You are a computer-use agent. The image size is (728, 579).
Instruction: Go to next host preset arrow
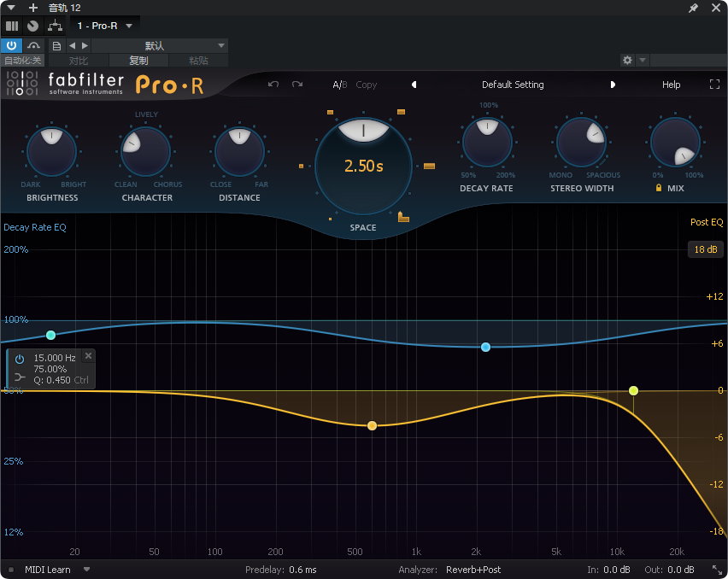pyautogui.click(x=85, y=45)
